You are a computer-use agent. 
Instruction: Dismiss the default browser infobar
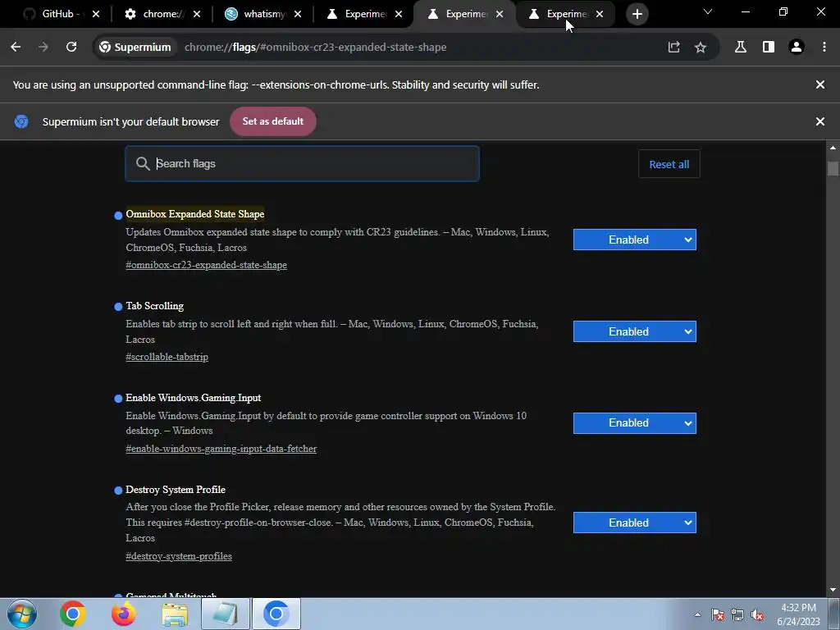click(820, 121)
